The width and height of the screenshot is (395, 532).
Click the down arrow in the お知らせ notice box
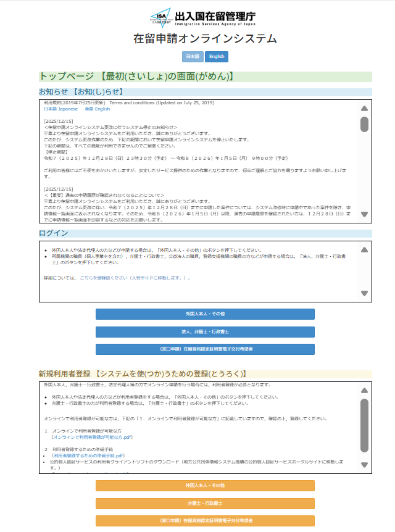[364, 214]
